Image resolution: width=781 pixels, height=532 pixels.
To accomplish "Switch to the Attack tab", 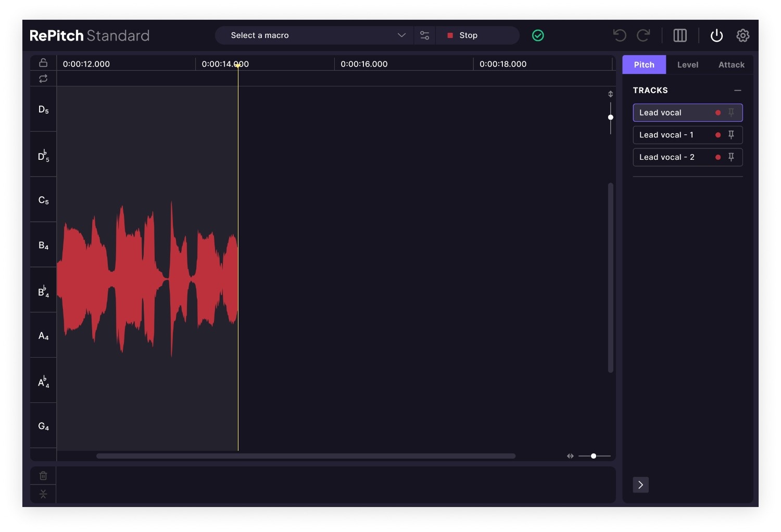I will tap(731, 65).
